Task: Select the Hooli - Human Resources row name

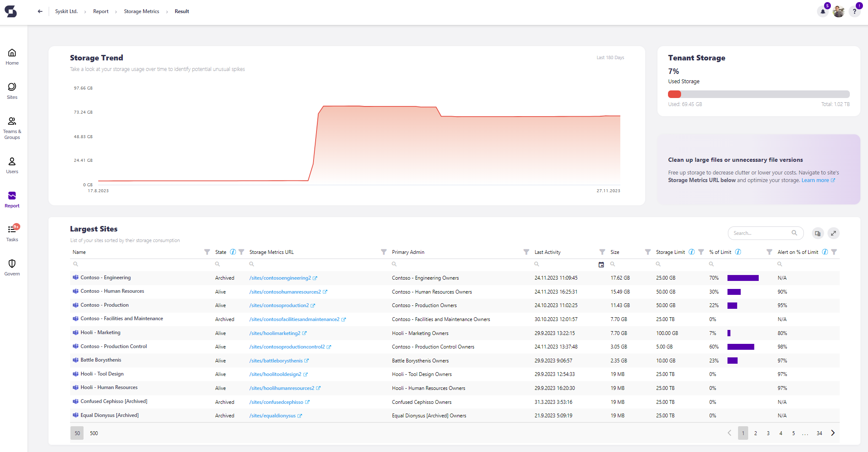Action: coord(109,387)
